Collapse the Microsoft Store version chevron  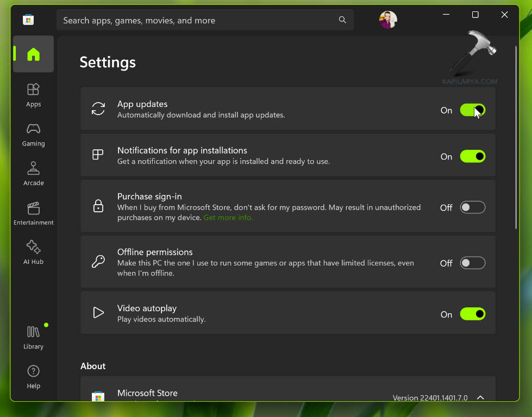point(480,397)
